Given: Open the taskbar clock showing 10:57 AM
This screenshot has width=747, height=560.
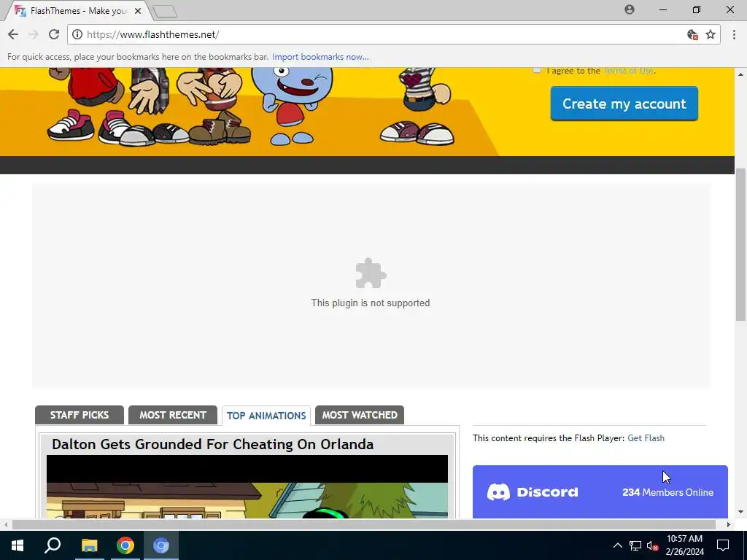Looking at the screenshot, I should (684, 545).
